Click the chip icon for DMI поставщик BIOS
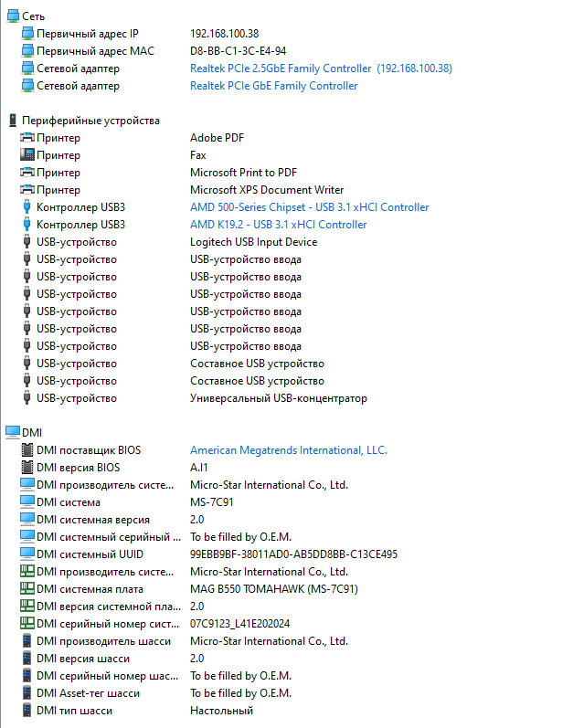Image resolution: width=573 pixels, height=728 pixels. [27, 450]
